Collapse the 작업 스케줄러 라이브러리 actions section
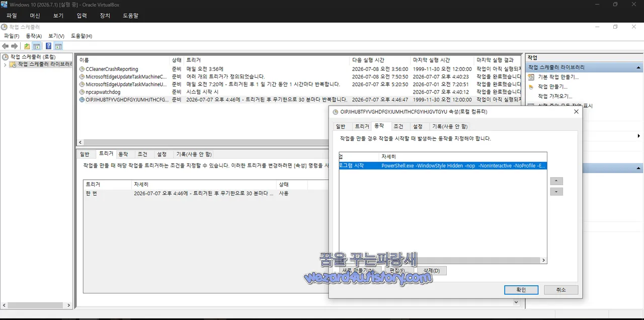644x320 pixels. [x=639, y=67]
